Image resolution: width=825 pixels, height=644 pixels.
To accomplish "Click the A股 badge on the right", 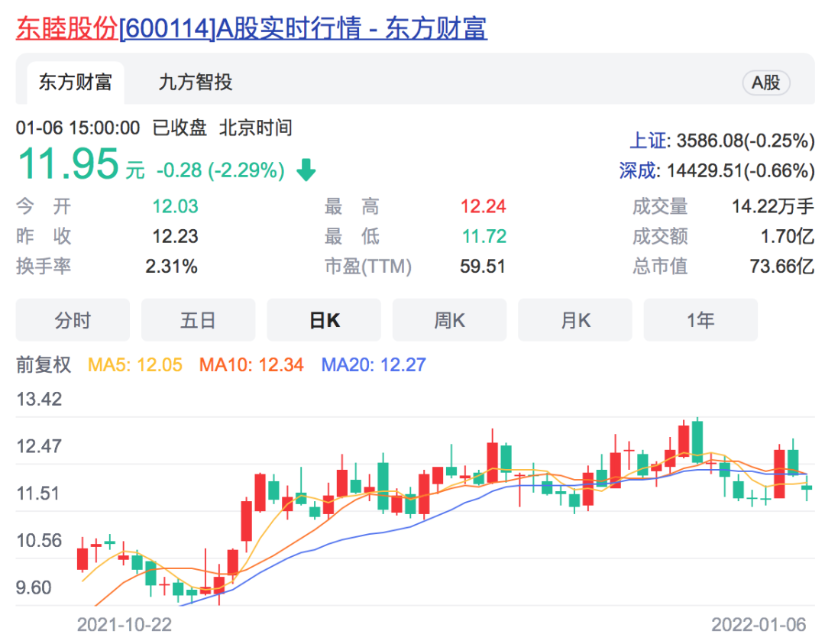I will tap(765, 83).
